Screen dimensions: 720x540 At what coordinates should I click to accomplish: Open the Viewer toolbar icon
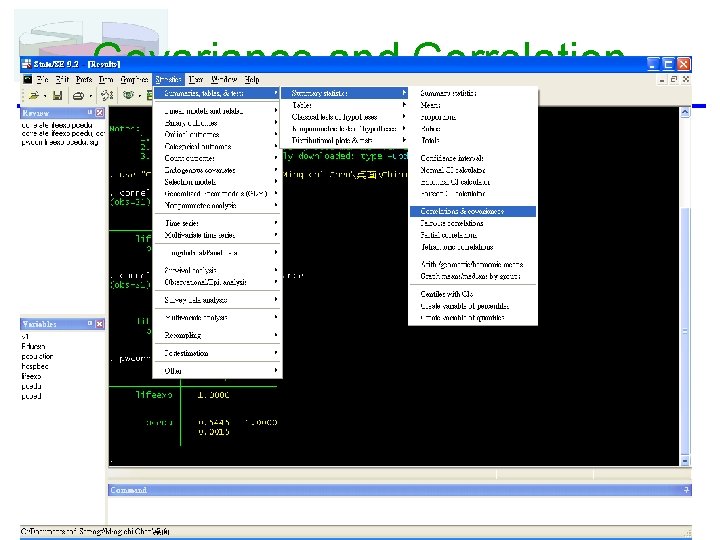click(x=129, y=96)
